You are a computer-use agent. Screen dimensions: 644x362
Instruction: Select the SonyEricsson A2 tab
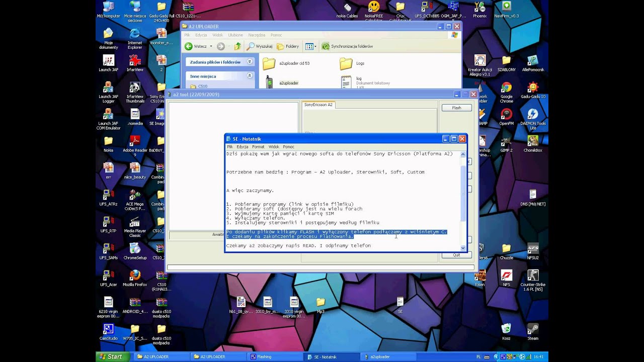point(318,105)
